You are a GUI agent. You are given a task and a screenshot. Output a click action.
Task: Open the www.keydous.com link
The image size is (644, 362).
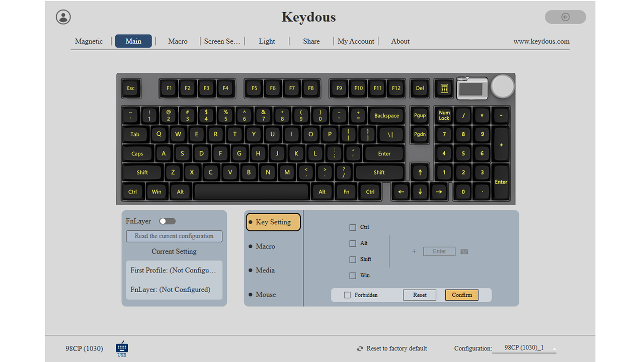[541, 41]
